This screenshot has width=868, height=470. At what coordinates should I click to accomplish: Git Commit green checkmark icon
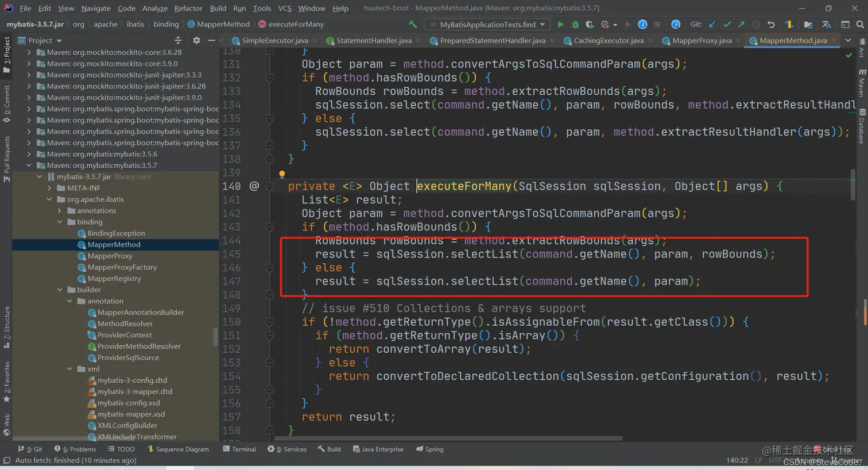pos(727,24)
